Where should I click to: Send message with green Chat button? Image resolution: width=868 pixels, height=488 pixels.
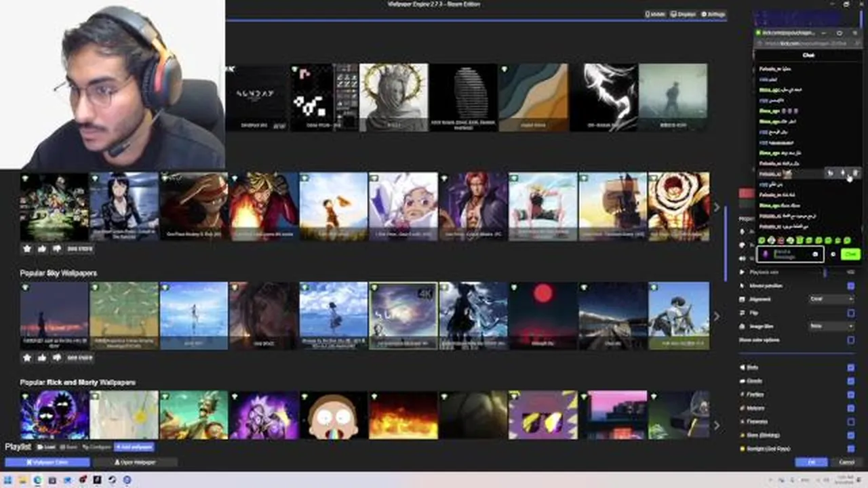[850, 254]
